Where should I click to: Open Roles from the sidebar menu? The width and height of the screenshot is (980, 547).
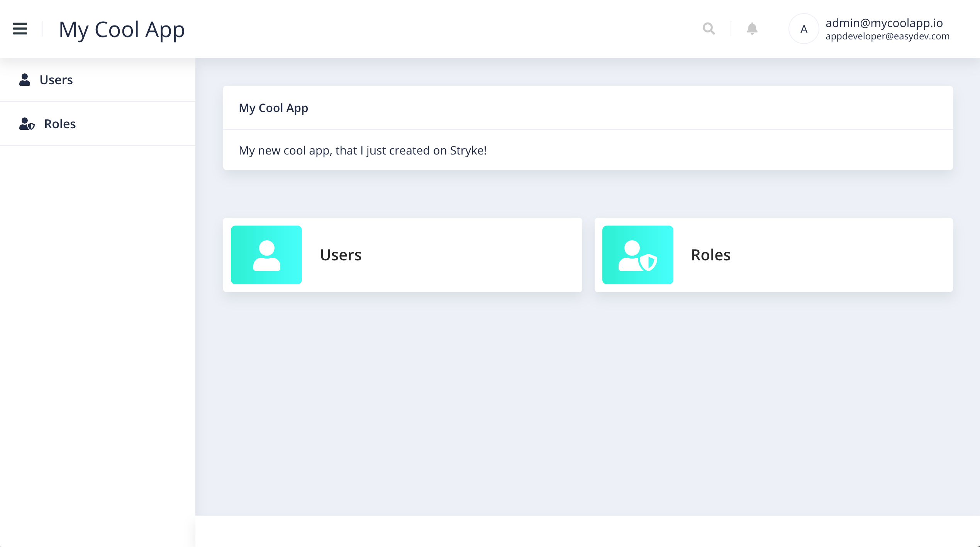point(98,124)
